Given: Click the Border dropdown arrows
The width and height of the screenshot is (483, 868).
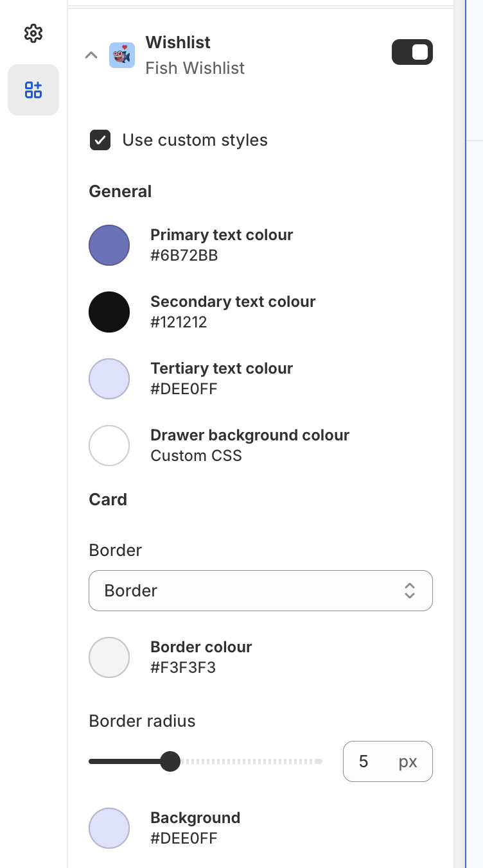Looking at the screenshot, I should (x=410, y=591).
